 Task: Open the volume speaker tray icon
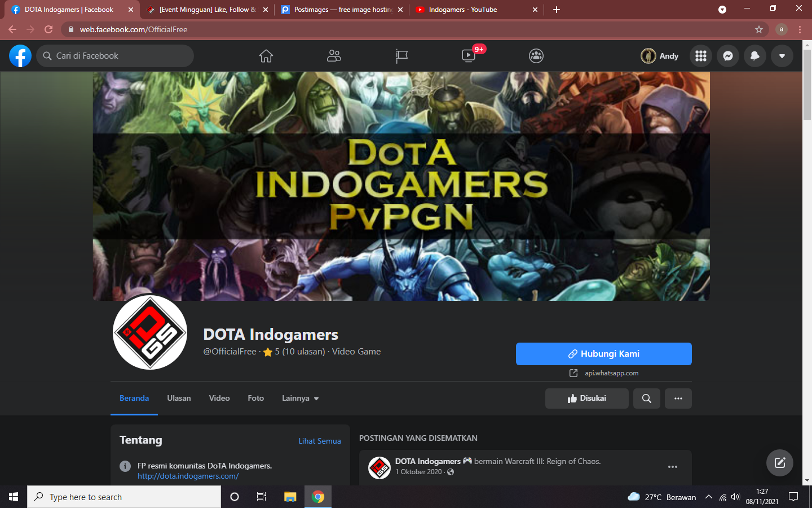point(735,497)
